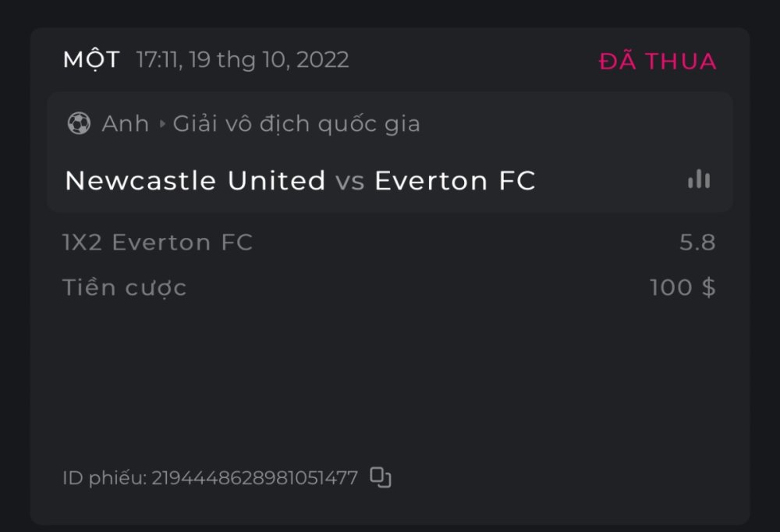The width and height of the screenshot is (780, 532).
Task: Click the 100 $ stake amount
Action: (682, 288)
